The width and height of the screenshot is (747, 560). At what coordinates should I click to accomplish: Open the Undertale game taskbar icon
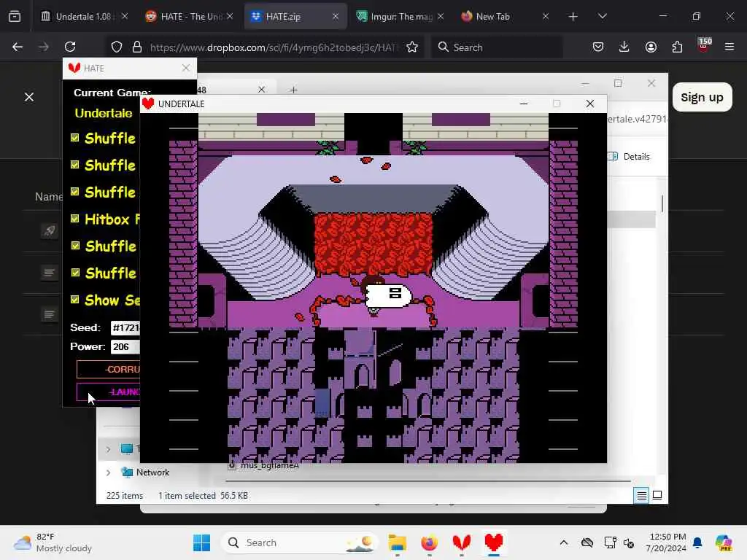click(494, 542)
